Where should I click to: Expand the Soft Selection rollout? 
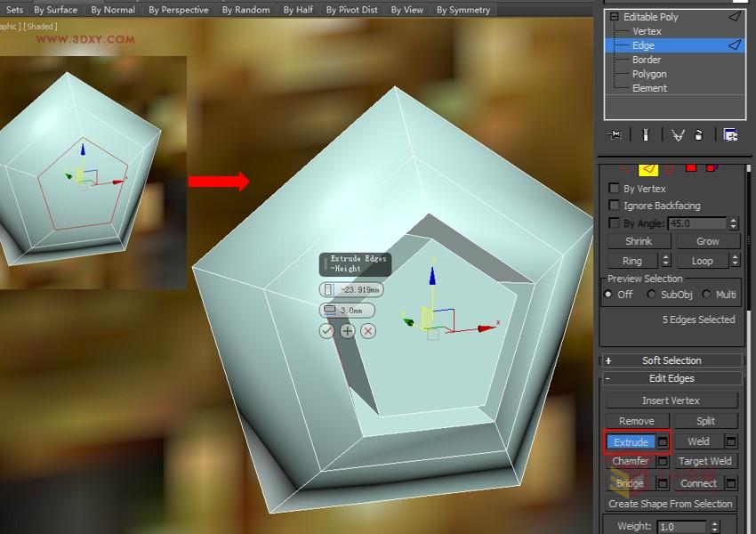click(672, 360)
